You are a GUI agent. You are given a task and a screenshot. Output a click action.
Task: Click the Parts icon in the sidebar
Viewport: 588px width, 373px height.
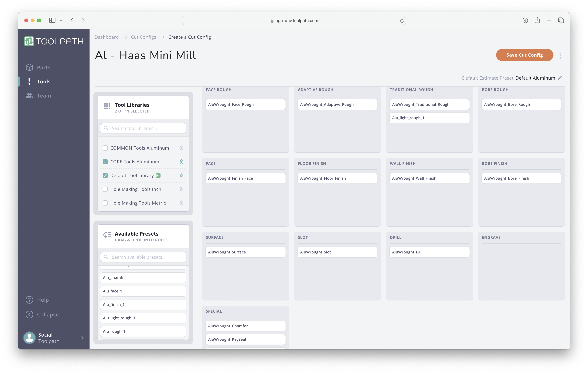(29, 67)
